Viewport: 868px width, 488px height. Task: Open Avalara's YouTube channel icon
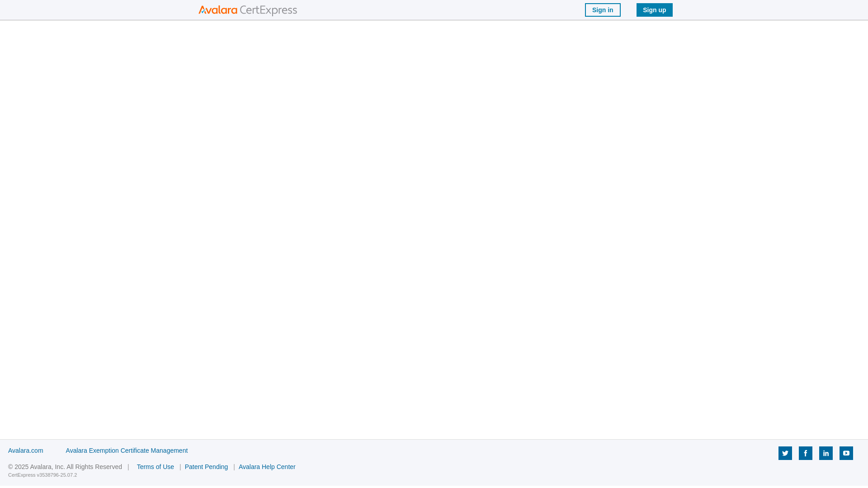coord(846,453)
